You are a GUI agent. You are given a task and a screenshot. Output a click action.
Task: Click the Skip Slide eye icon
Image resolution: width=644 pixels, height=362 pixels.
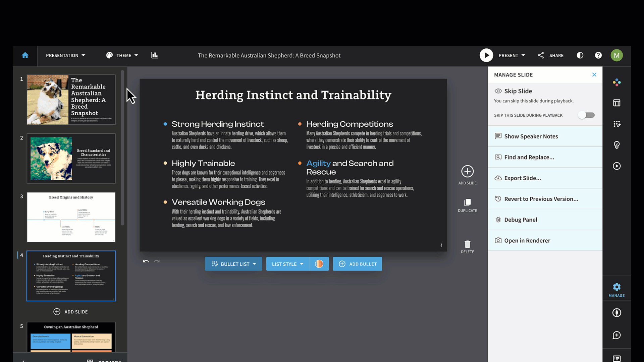(x=498, y=91)
